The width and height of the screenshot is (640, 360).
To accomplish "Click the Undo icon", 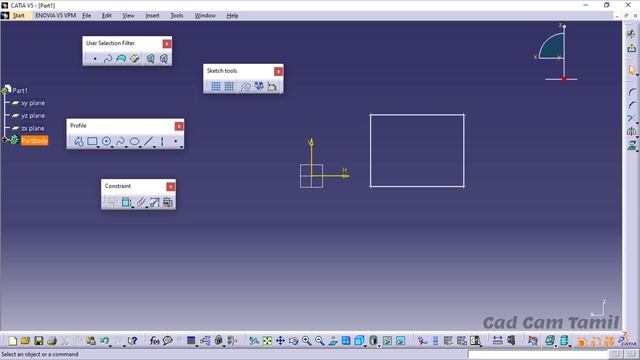I will coord(104,341).
